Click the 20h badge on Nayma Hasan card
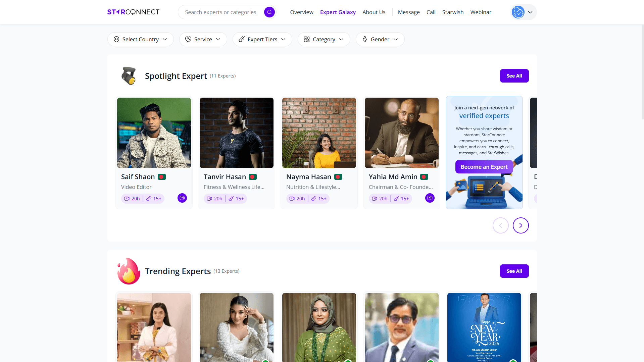The image size is (644, 362). (x=297, y=199)
